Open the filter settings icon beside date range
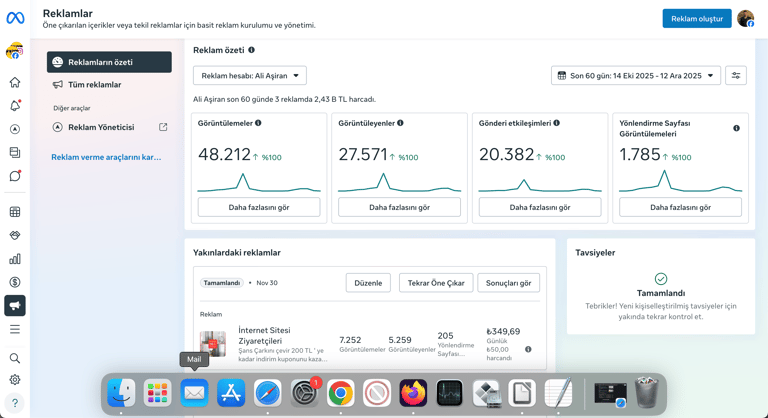The image size is (768, 418). pyautogui.click(x=736, y=75)
